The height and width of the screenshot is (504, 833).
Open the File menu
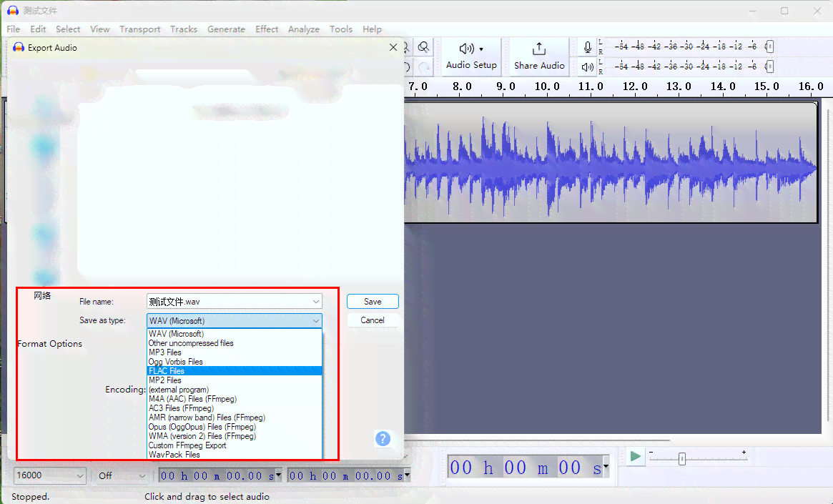click(14, 29)
